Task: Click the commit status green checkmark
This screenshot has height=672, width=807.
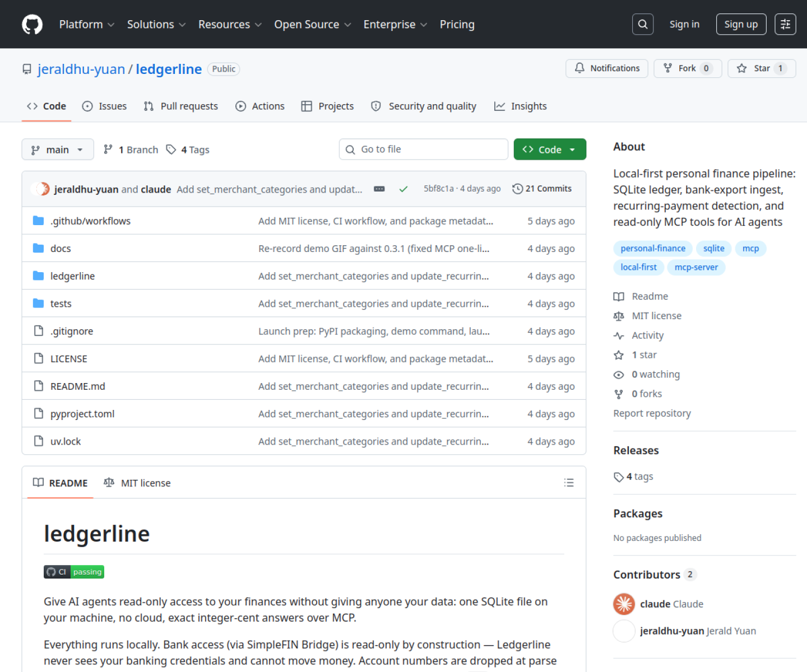Action: (403, 189)
